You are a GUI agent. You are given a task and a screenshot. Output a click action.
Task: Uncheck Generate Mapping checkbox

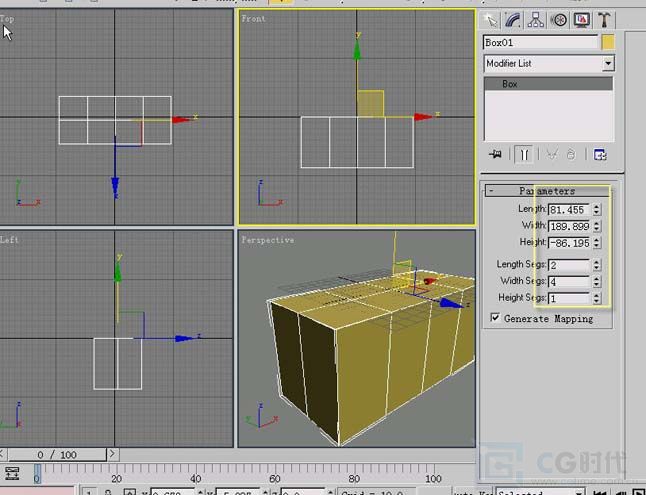pyautogui.click(x=495, y=318)
